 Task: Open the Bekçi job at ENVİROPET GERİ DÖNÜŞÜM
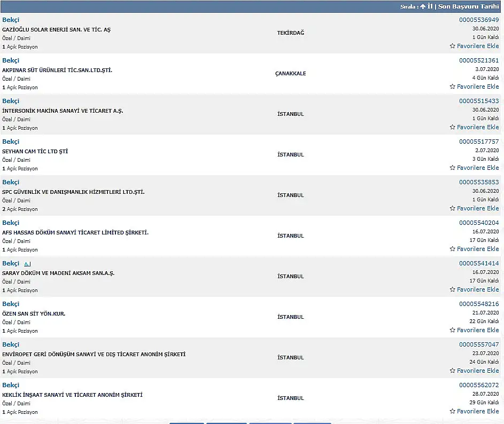(11, 344)
